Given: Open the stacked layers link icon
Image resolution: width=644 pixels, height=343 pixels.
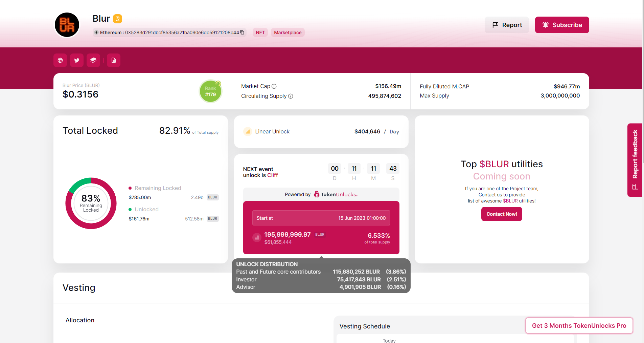Looking at the screenshot, I should pyautogui.click(x=93, y=60).
